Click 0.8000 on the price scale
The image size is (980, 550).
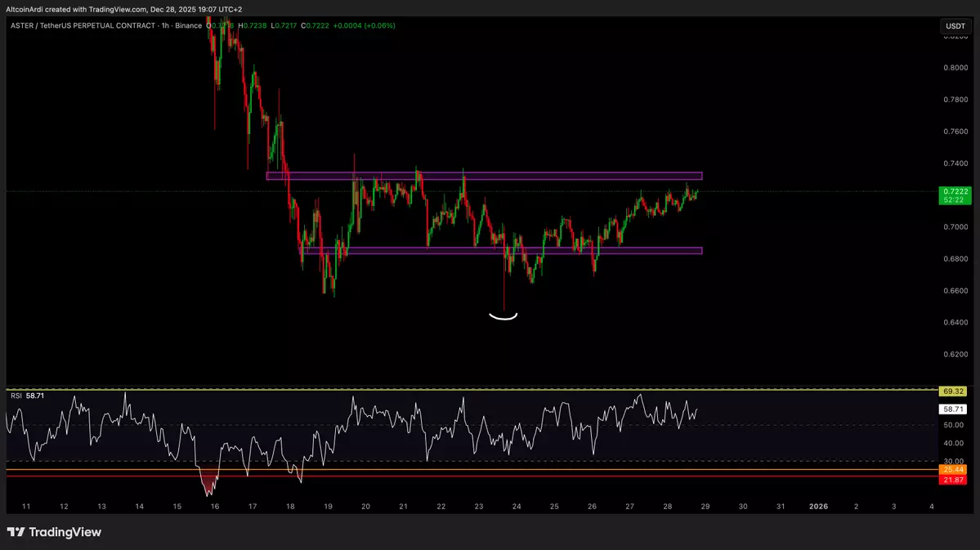957,68
